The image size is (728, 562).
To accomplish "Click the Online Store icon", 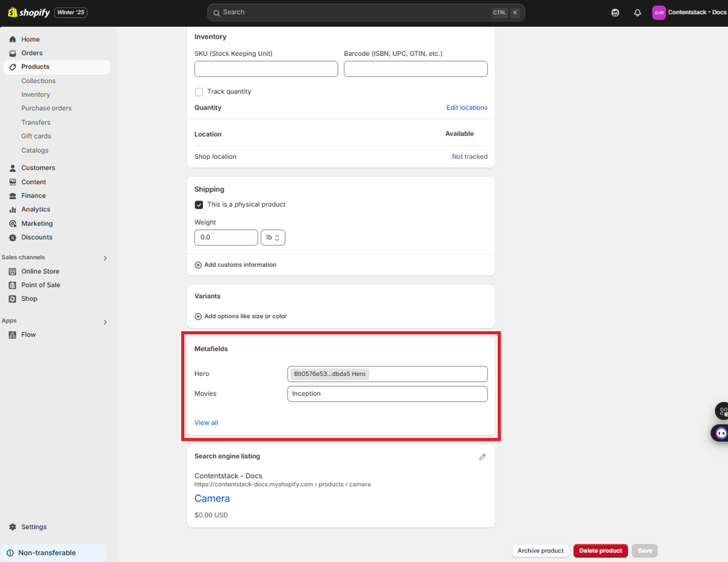I will pos(12,272).
